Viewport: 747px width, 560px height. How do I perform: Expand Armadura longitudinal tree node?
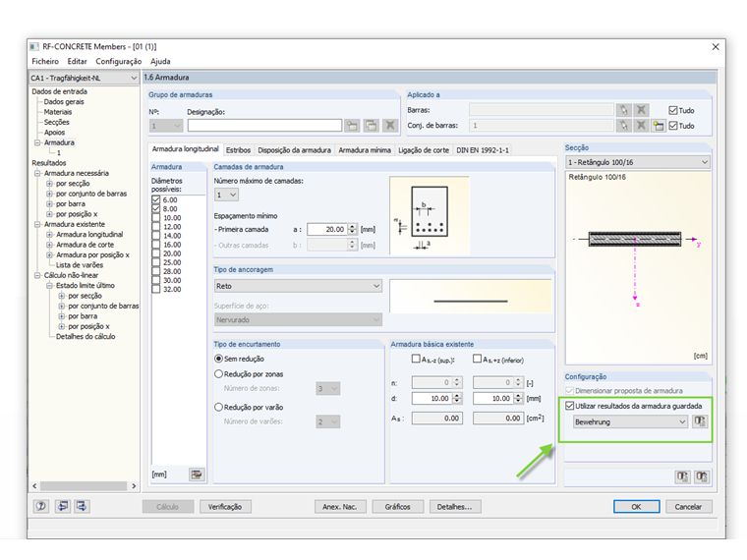(x=49, y=234)
